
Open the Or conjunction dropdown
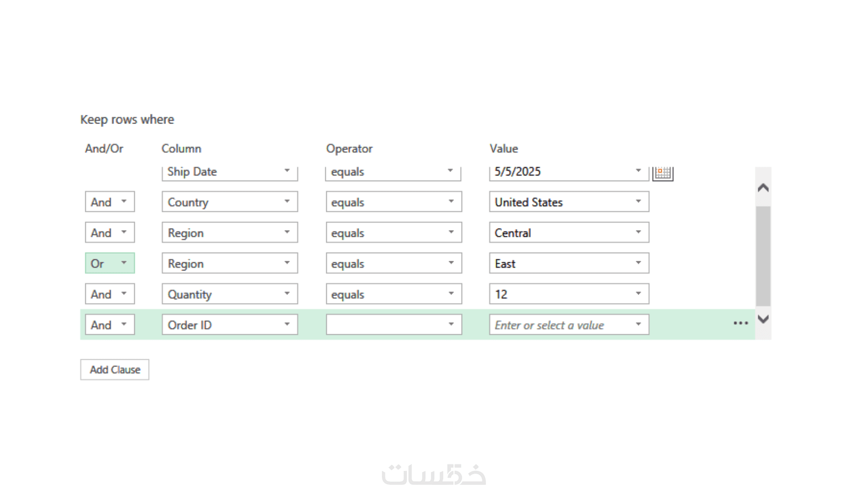pos(110,263)
